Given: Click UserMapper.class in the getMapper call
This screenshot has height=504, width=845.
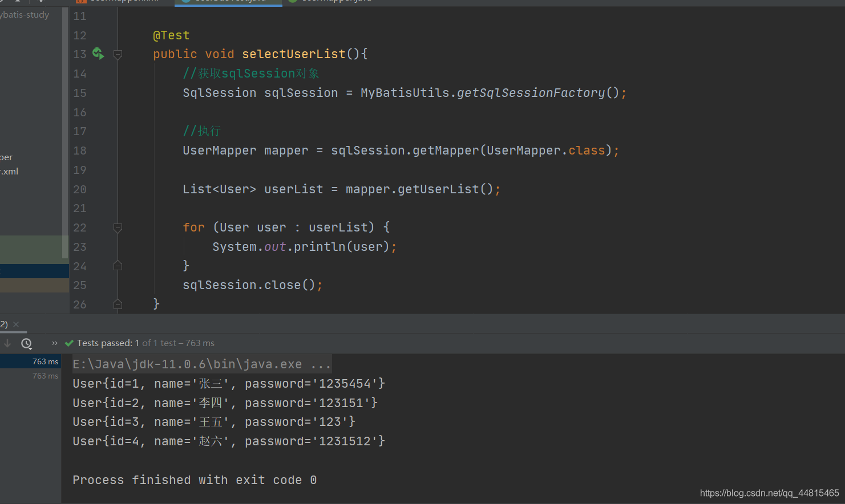Looking at the screenshot, I should click(x=545, y=151).
